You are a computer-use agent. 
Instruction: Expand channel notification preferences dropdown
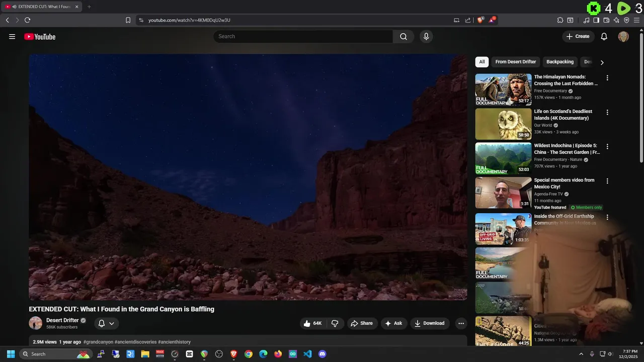pyautogui.click(x=106, y=323)
